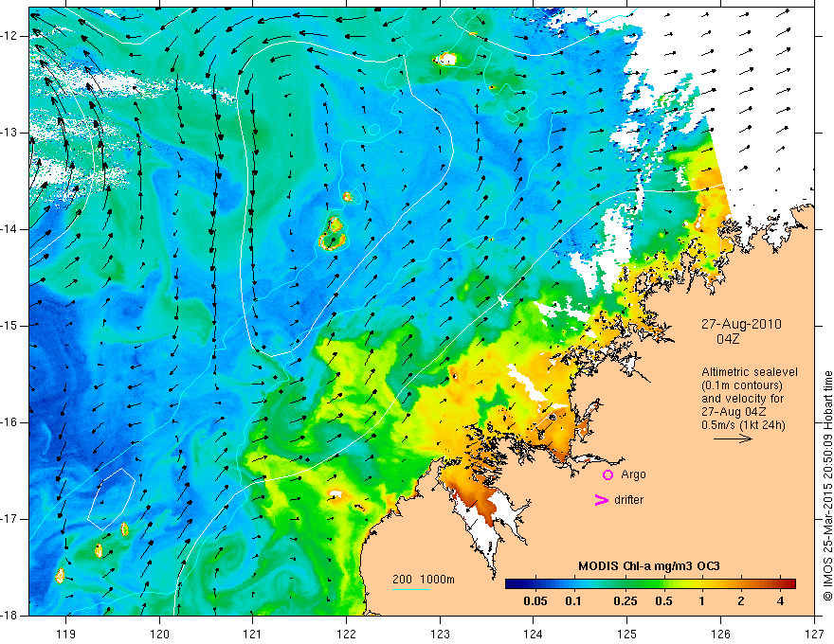Viewport: 834px width, 644px height.
Task: Click the date label 27-Aug-2010
Action: click(x=741, y=324)
